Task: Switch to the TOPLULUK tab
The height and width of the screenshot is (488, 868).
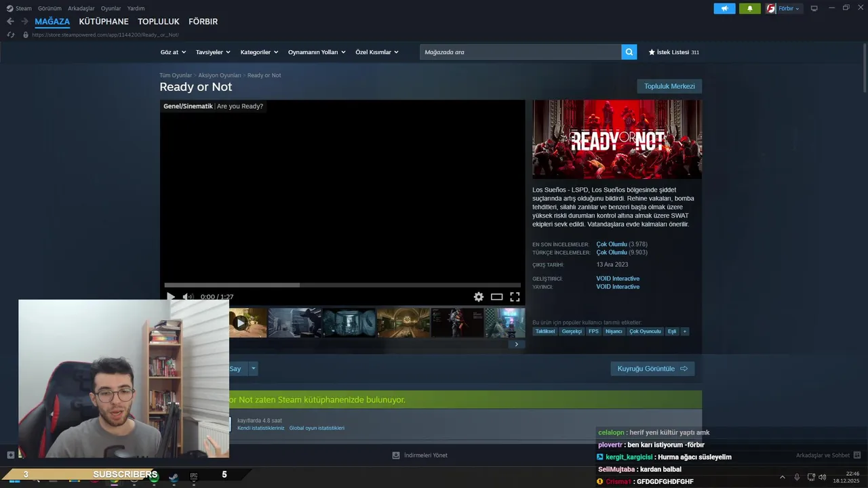Action: click(159, 22)
